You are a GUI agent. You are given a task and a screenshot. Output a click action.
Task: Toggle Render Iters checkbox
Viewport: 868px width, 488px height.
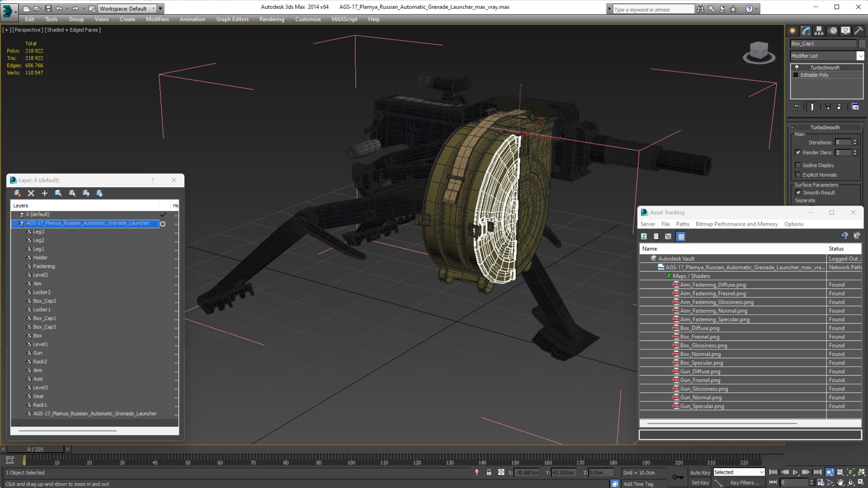click(798, 152)
